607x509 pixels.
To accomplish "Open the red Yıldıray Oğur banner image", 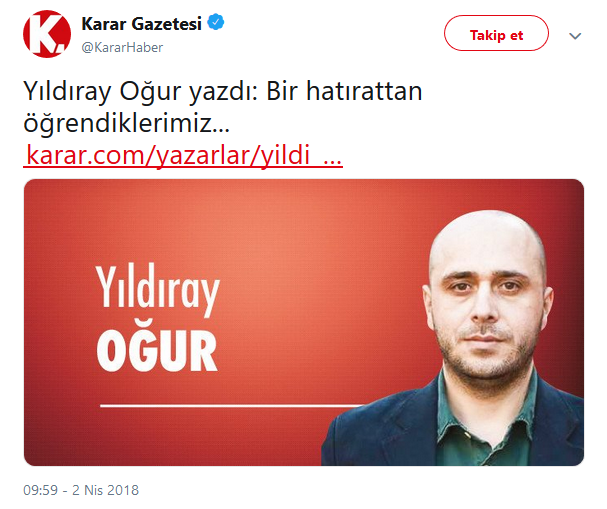I will [x=304, y=322].
